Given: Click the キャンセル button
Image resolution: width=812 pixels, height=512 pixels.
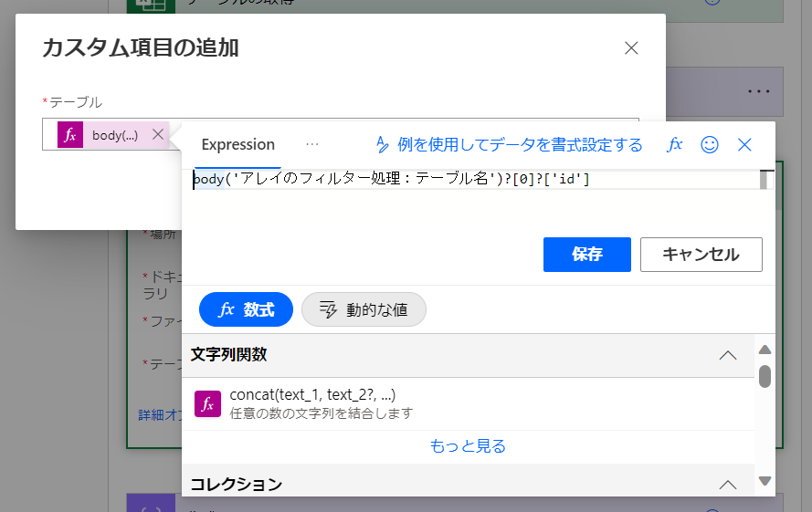Looking at the screenshot, I should 701,255.
